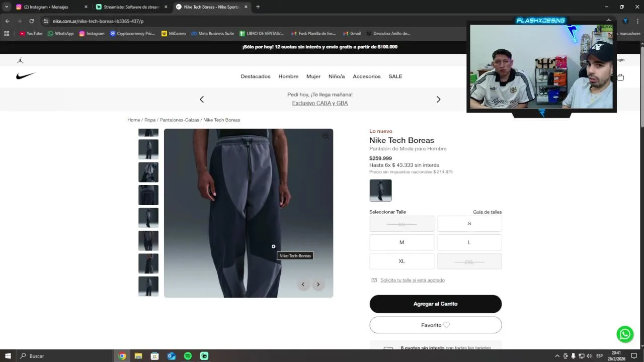Open Streamlabs from the taskbar
644x362 pixels.
[204, 356]
